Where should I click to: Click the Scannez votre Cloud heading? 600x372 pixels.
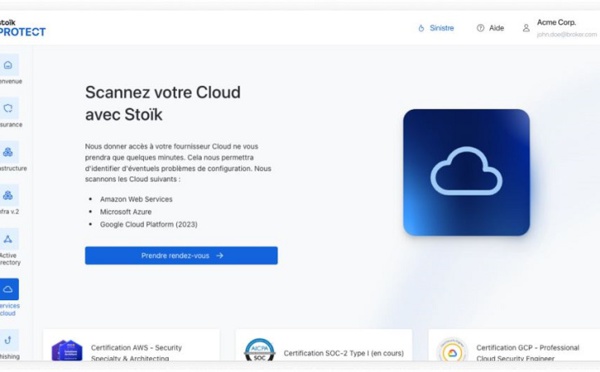tap(163, 103)
